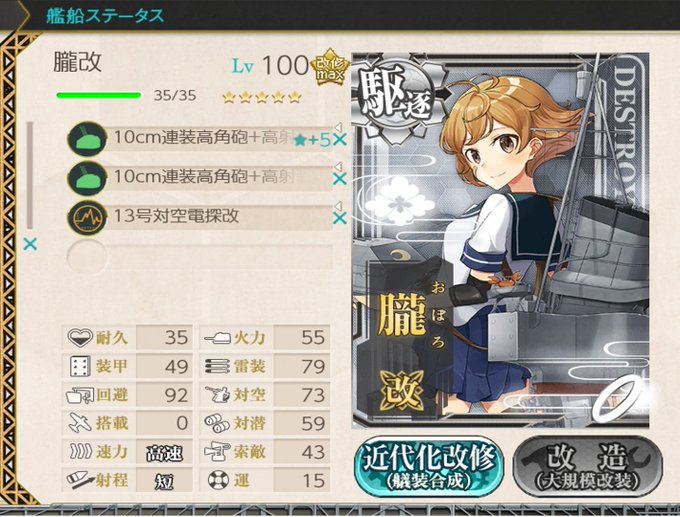Click the 改造 remodel button
680x517 pixels.
588,467
